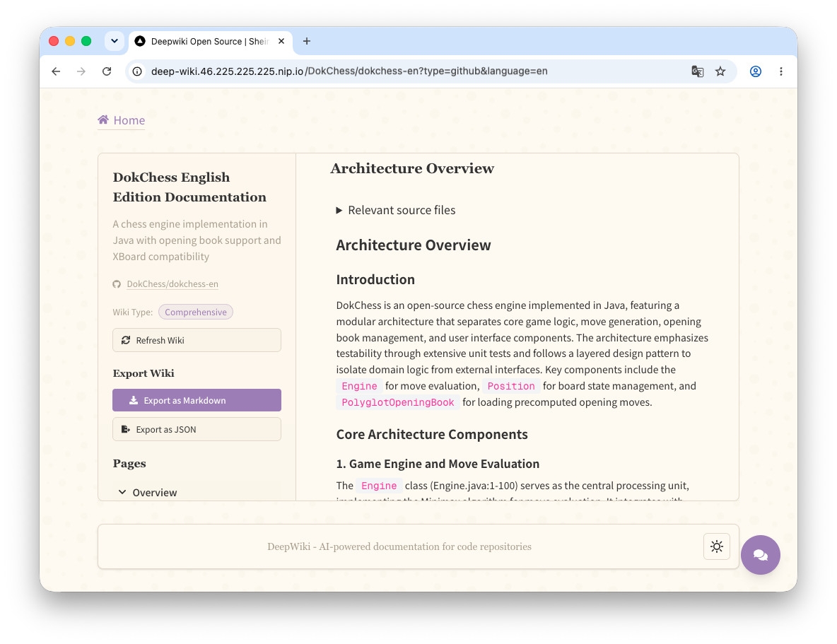The height and width of the screenshot is (644, 837).
Task: Reload the page with the refresh icon
Action: click(x=107, y=71)
